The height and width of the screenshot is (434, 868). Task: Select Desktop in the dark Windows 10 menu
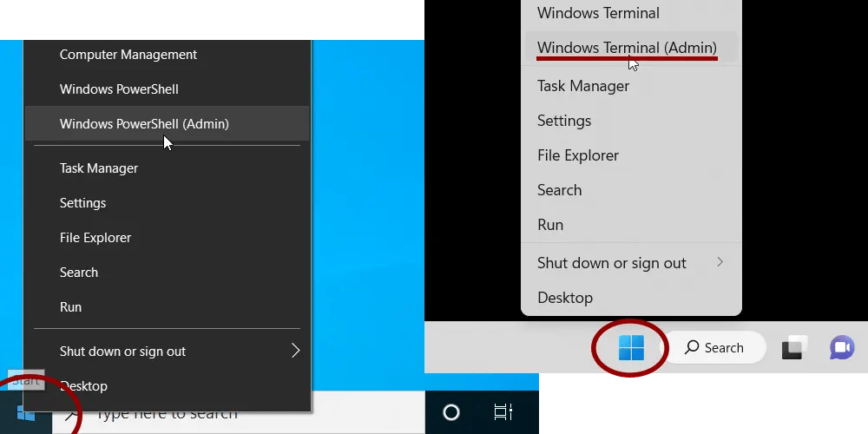coord(168,386)
